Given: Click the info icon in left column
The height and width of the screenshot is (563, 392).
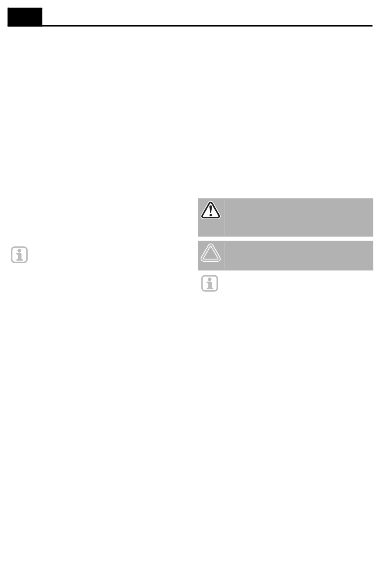Looking at the screenshot, I should 19,255.
